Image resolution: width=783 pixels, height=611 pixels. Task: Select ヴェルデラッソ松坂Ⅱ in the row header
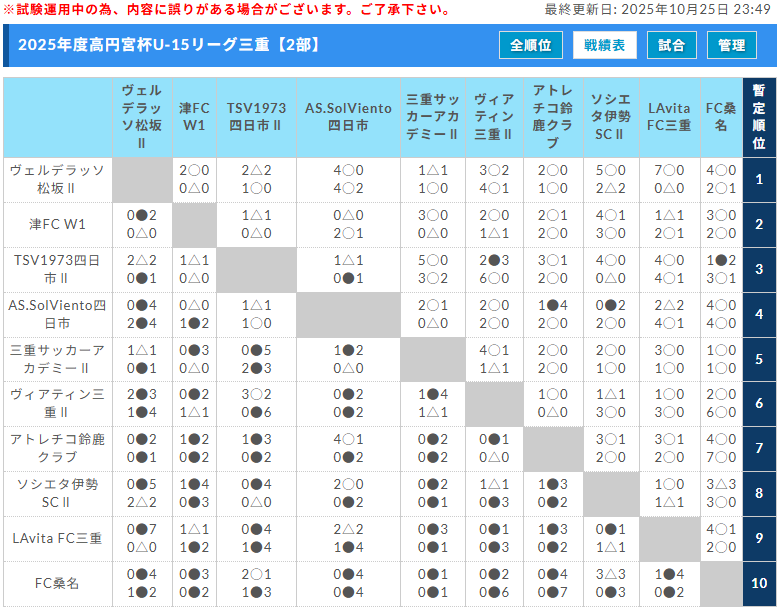point(57,180)
